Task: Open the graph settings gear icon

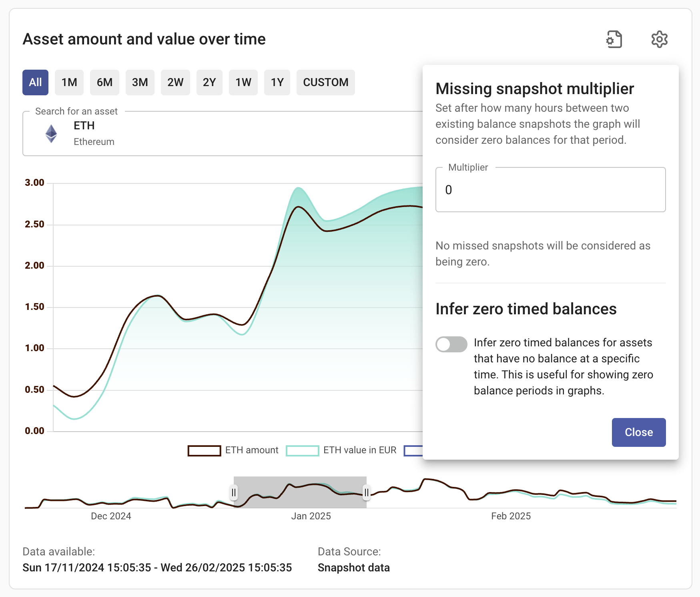Action: tap(659, 39)
